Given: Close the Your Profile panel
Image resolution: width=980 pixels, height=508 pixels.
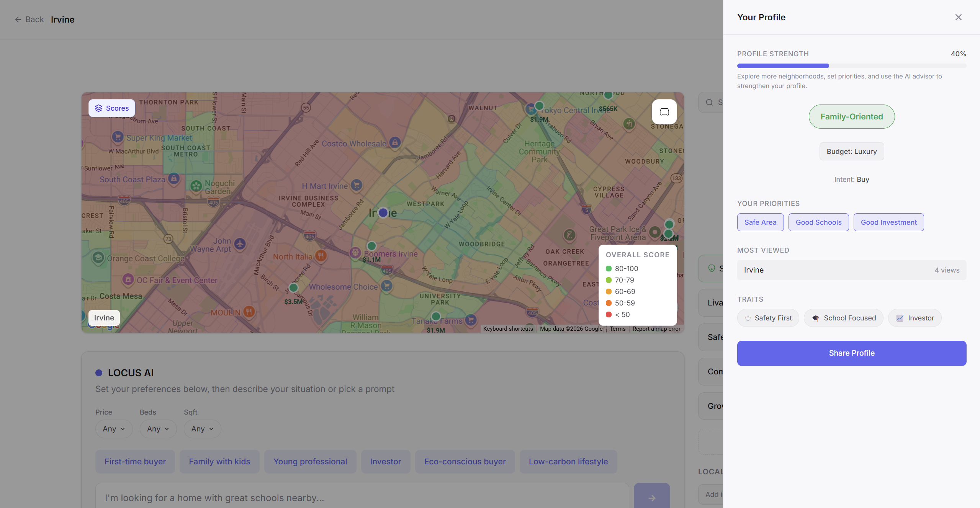Looking at the screenshot, I should pyautogui.click(x=958, y=17).
